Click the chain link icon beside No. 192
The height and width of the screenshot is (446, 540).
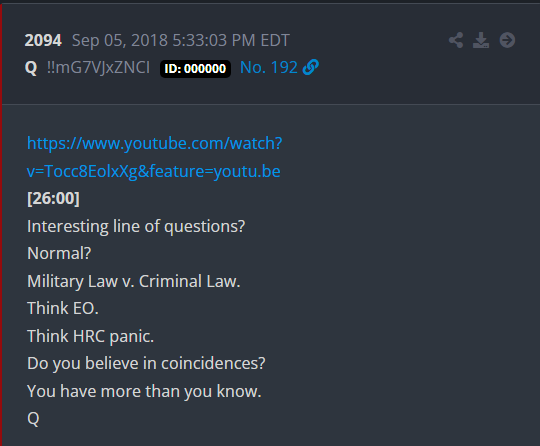311,67
